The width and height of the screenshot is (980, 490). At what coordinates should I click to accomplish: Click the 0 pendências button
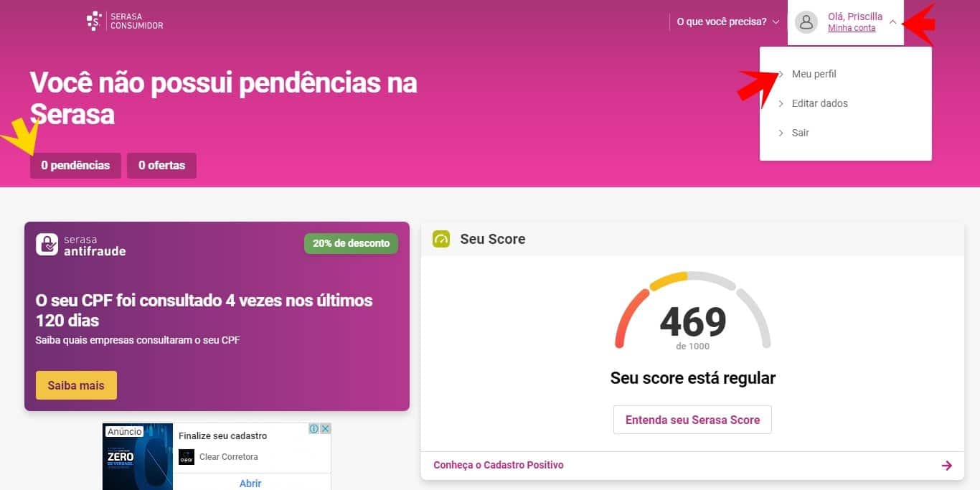75,165
